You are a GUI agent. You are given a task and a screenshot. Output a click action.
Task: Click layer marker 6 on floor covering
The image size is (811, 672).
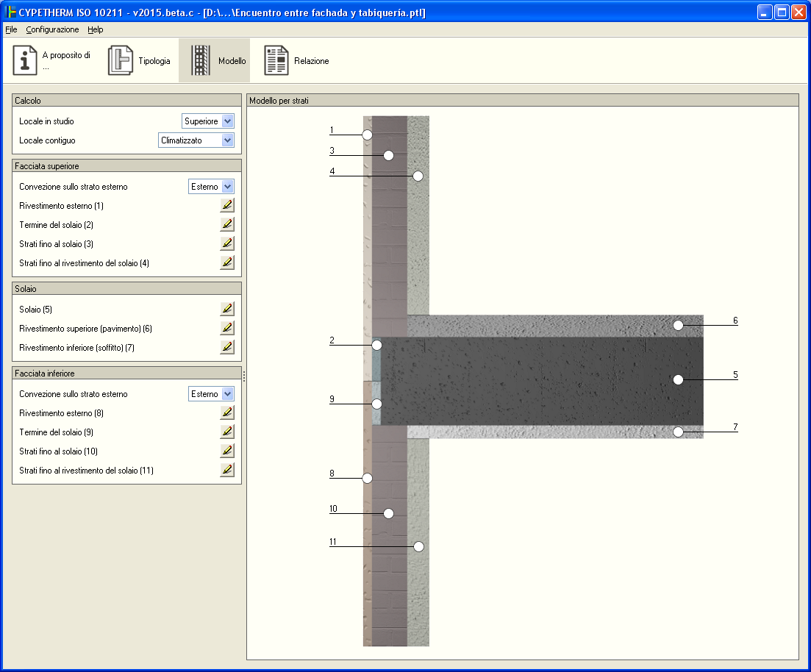678,326
